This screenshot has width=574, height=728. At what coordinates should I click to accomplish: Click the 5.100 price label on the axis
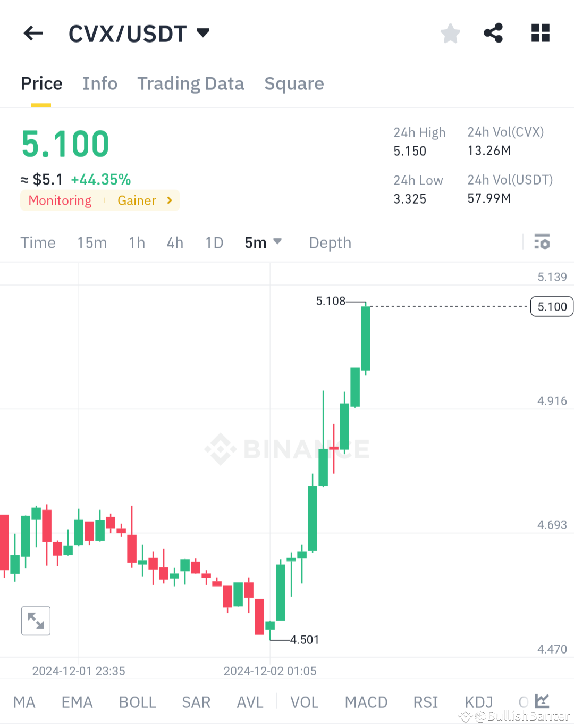(x=551, y=306)
